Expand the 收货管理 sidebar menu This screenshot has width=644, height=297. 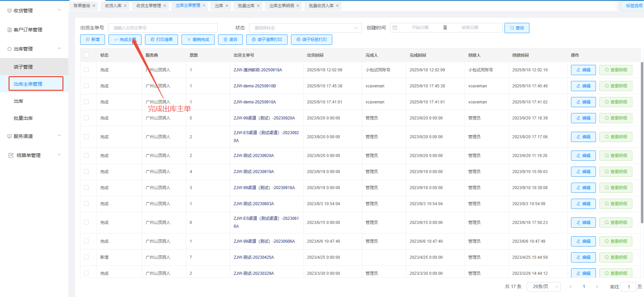tap(34, 11)
